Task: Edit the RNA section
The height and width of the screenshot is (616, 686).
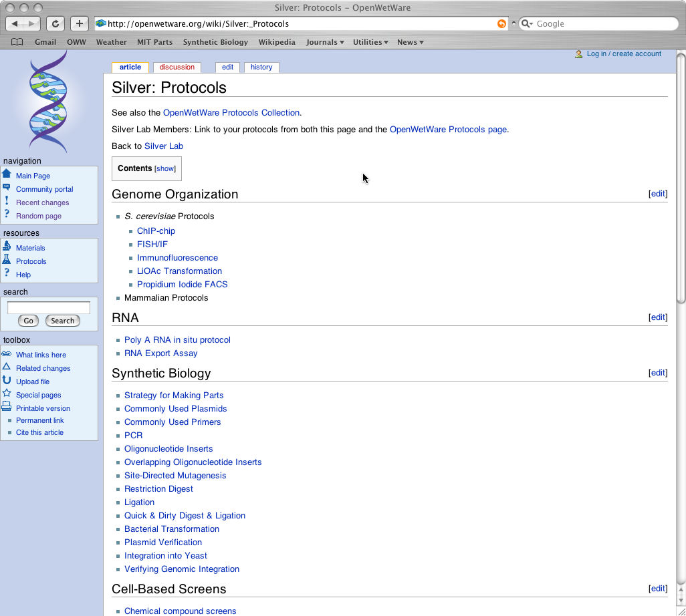Action: point(658,317)
